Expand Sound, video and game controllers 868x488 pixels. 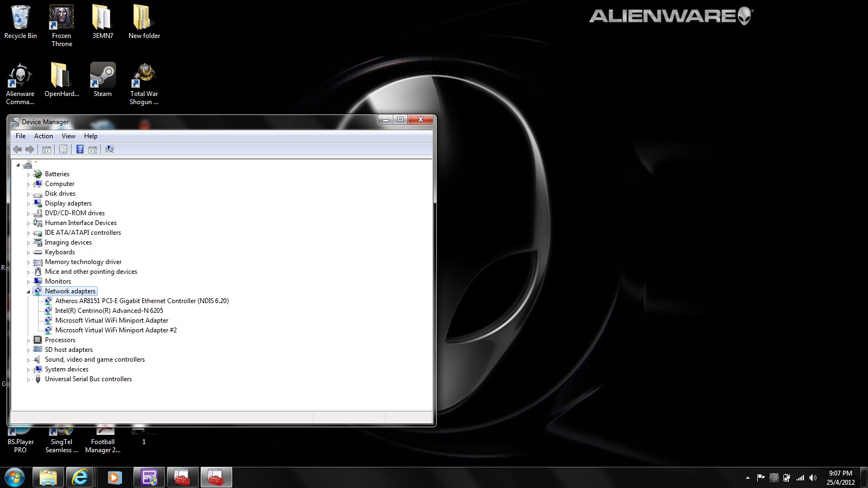coord(28,360)
